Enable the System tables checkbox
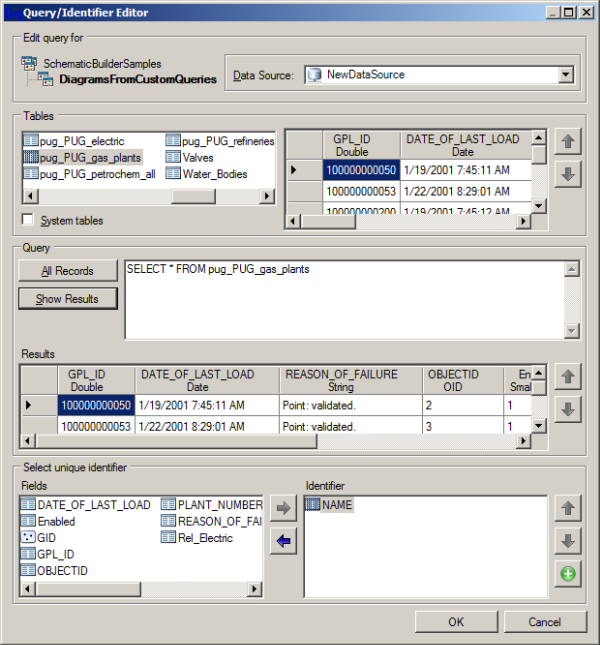Screen dimensions: 600x645 pos(28,220)
